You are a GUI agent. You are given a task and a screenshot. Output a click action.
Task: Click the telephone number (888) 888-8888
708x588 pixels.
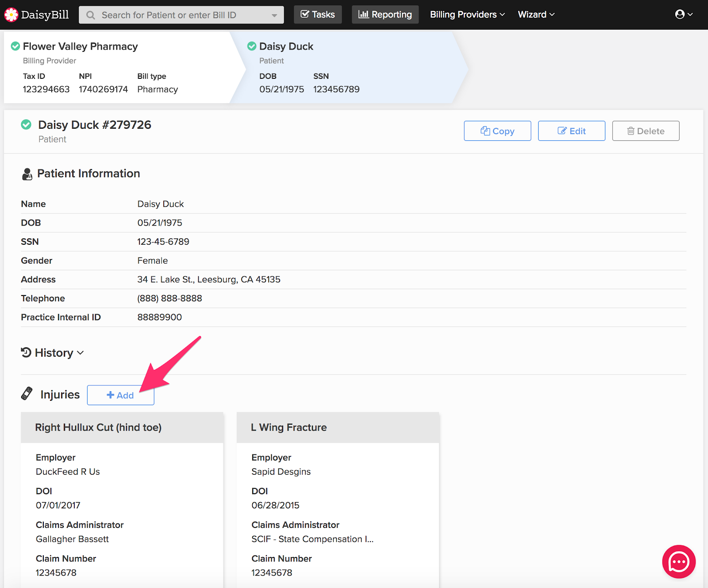pyautogui.click(x=169, y=298)
